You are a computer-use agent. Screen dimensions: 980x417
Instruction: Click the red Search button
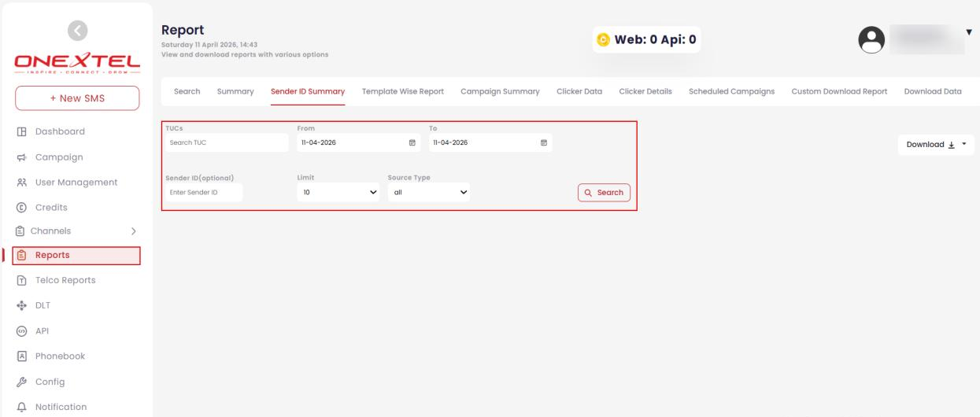point(604,193)
